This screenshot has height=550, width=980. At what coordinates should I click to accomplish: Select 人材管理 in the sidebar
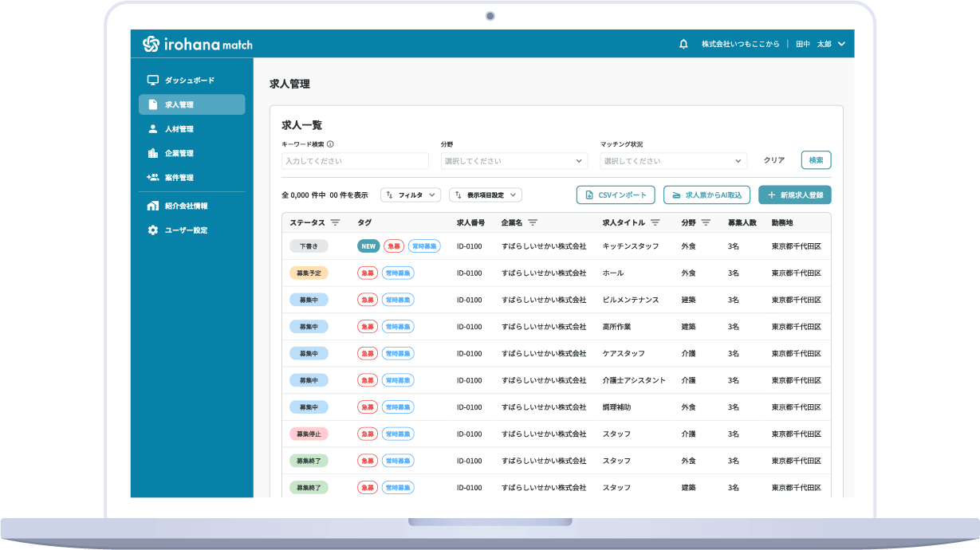[x=179, y=129]
